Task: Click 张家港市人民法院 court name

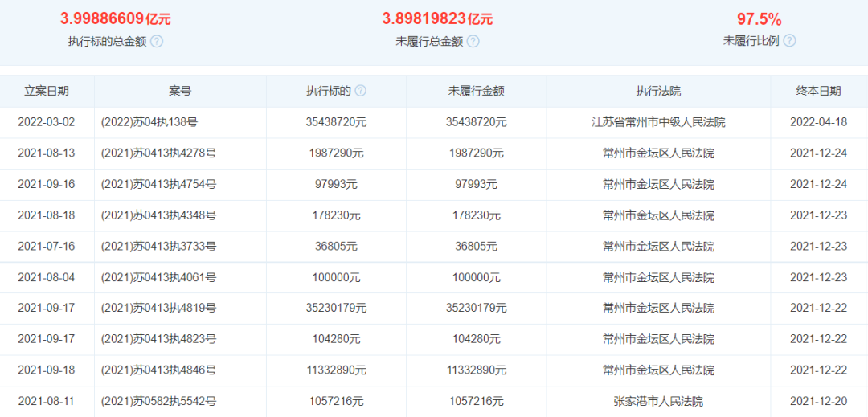Action: coord(658,401)
